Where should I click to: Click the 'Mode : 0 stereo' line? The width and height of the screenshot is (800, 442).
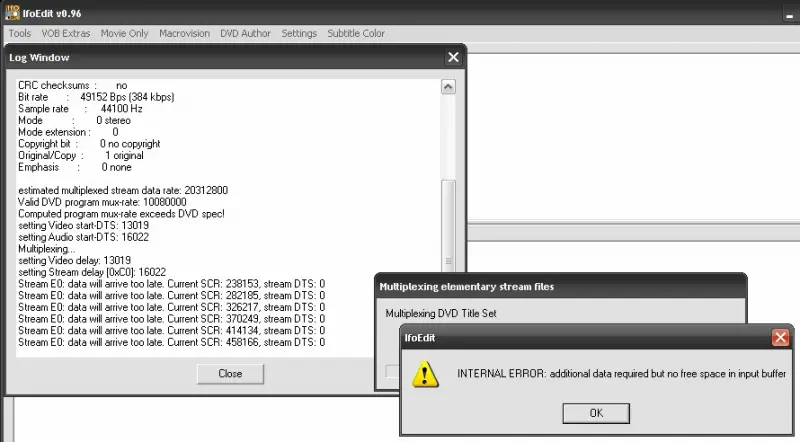pyautogui.click(x=74, y=120)
